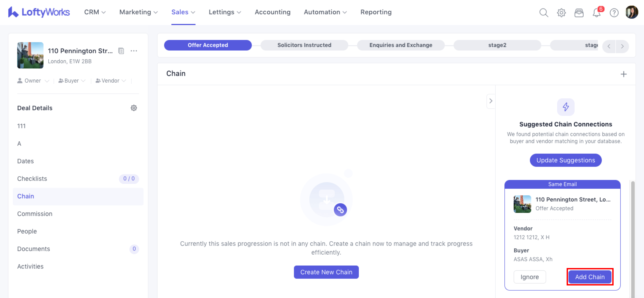Open the inbox tray icon
This screenshot has width=644, height=298.
(x=579, y=12)
